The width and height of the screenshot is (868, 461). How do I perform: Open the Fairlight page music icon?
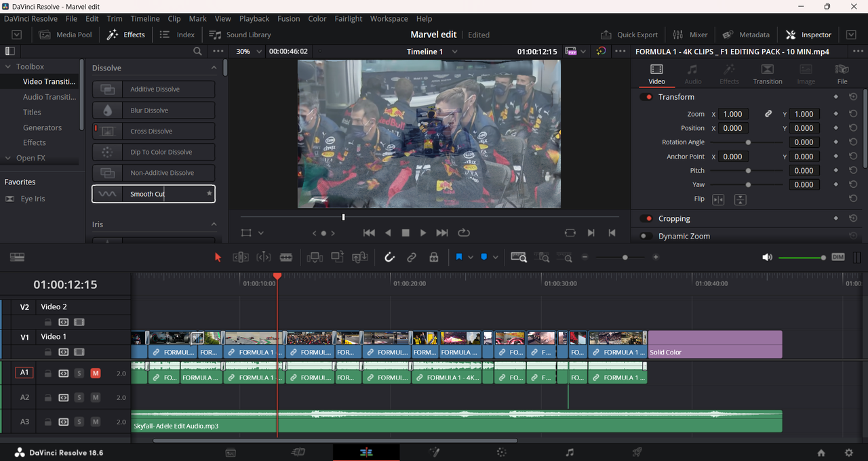tap(570, 452)
